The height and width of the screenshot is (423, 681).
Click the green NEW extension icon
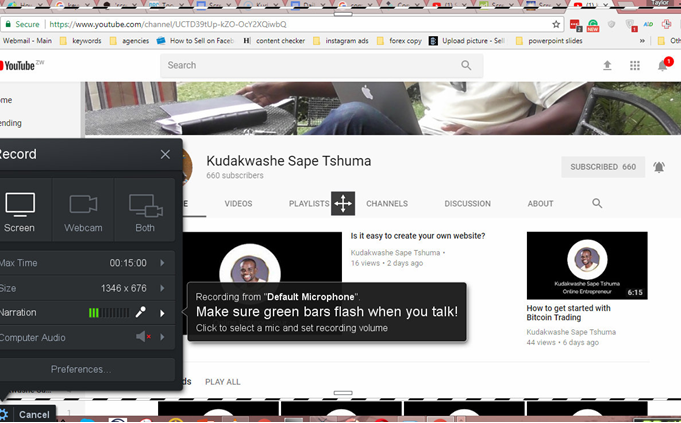[593, 25]
